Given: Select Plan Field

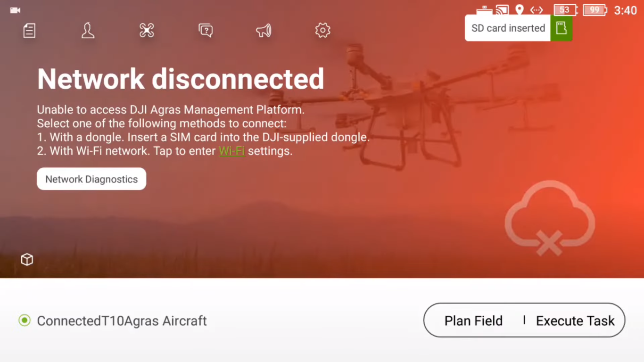Looking at the screenshot, I should (x=473, y=321).
